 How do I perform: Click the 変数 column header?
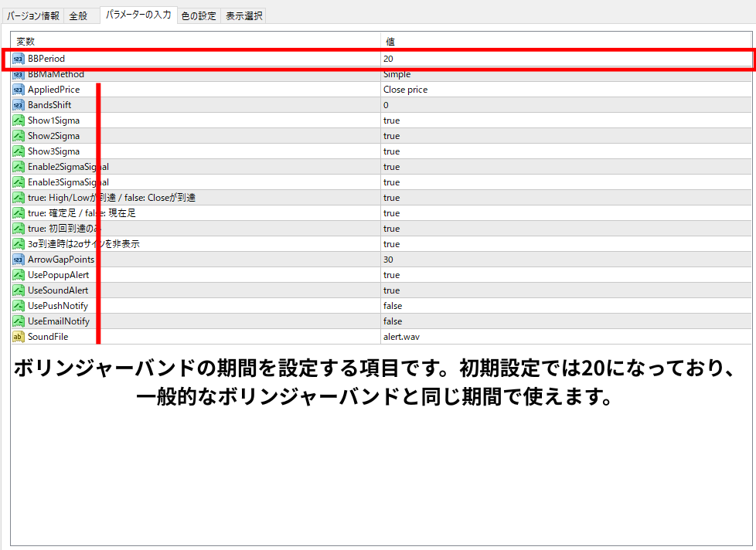pyautogui.click(x=26, y=41)
